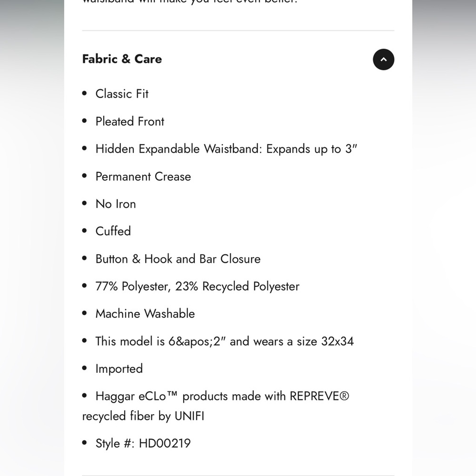The image size is (476, 476).
Task: Click the Fabric & Care heading
Action: click(x=122, y=59)
